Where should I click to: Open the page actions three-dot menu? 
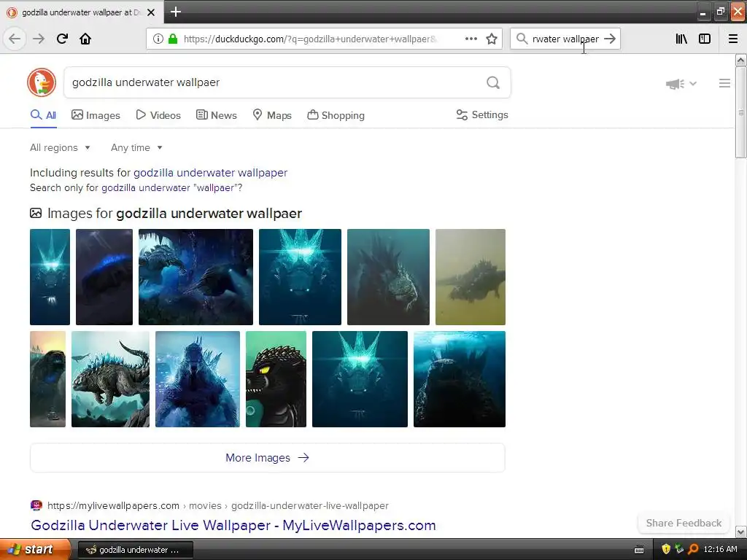coord(471,39)
